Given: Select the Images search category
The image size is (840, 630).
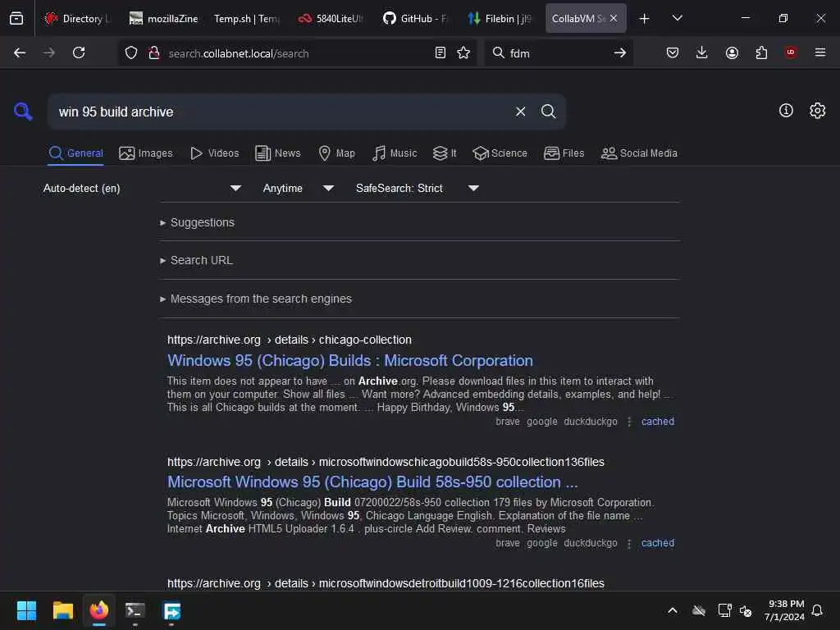Looking at the screenshot, I should (x=146, y=153).
